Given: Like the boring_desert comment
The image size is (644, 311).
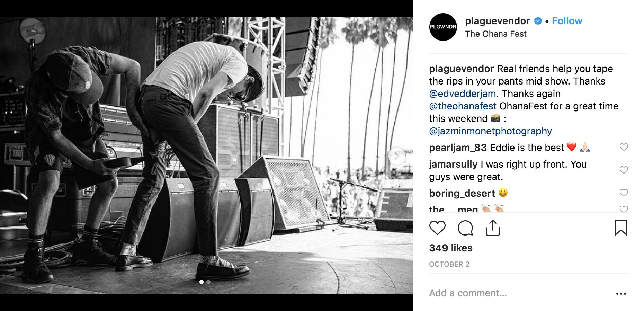Looking at the screenshot, I should click(x=624, y=193).
